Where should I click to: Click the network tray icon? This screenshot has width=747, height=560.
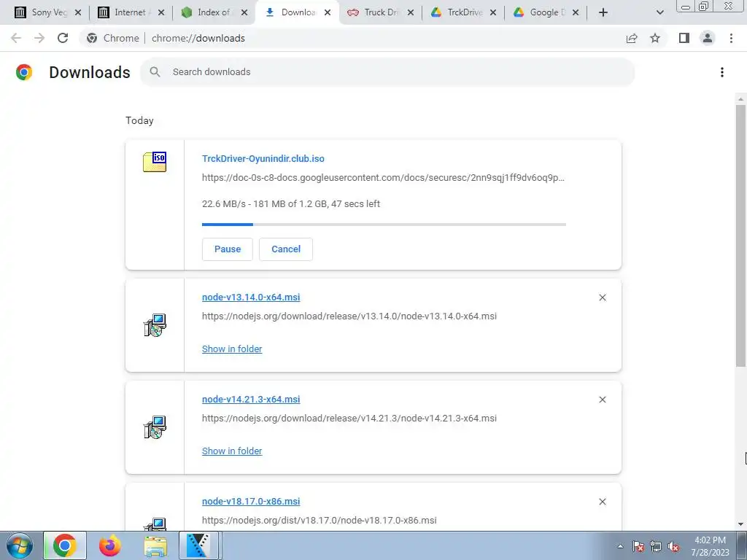click(656, 546)
